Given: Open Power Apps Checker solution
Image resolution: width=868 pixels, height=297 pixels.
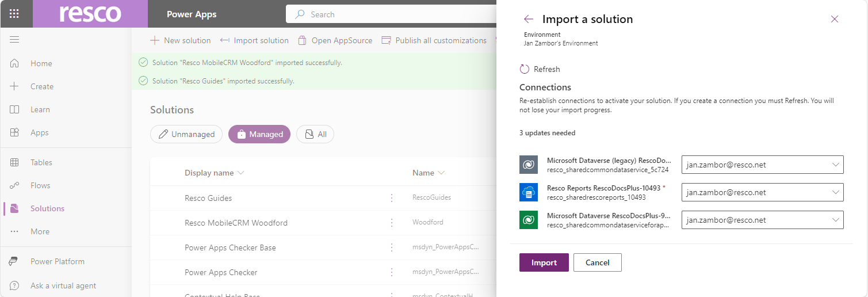Looking at the screenshot, I should pos(221,272).
